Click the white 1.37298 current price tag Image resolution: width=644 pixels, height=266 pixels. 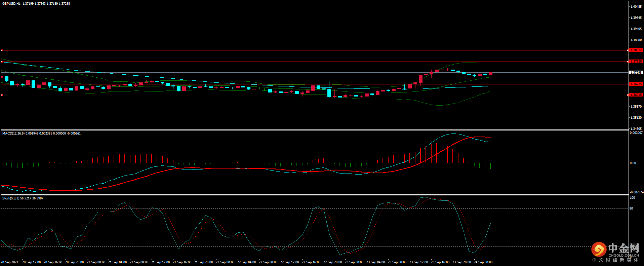click(636, 73)
